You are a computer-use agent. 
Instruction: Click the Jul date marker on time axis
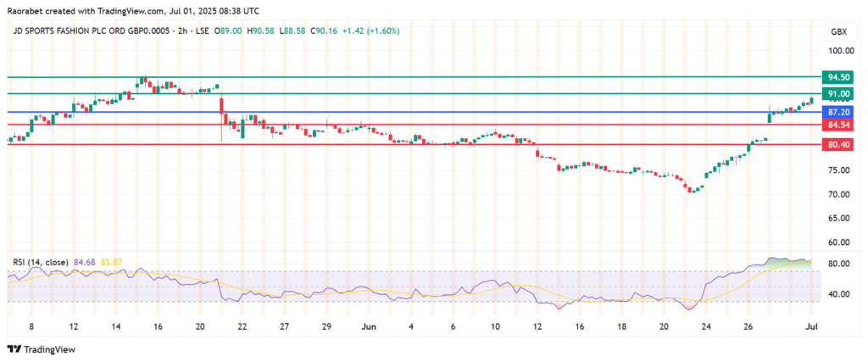810,326
